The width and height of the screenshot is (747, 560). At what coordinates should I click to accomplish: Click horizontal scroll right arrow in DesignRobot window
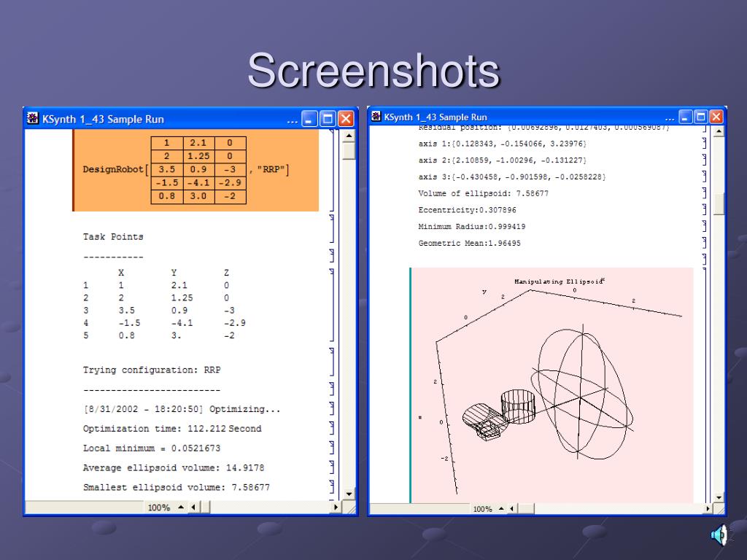(x=336, y=507)
